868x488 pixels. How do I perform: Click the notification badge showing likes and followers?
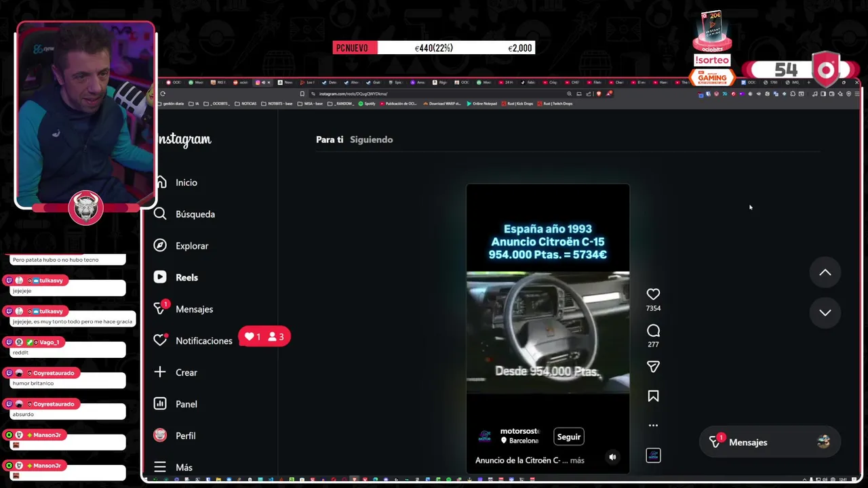point(265,337)
